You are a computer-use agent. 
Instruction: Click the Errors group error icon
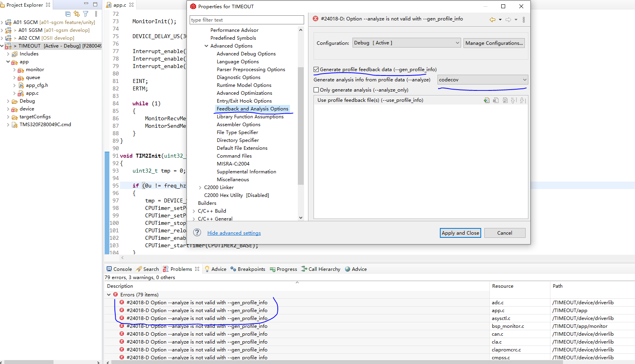click(x=116, y=294)
